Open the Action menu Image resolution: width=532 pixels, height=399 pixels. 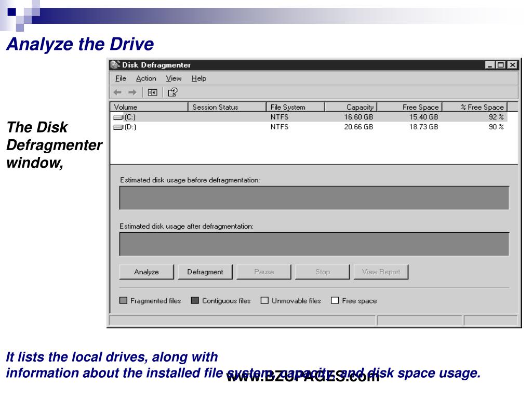coord(146,78)
